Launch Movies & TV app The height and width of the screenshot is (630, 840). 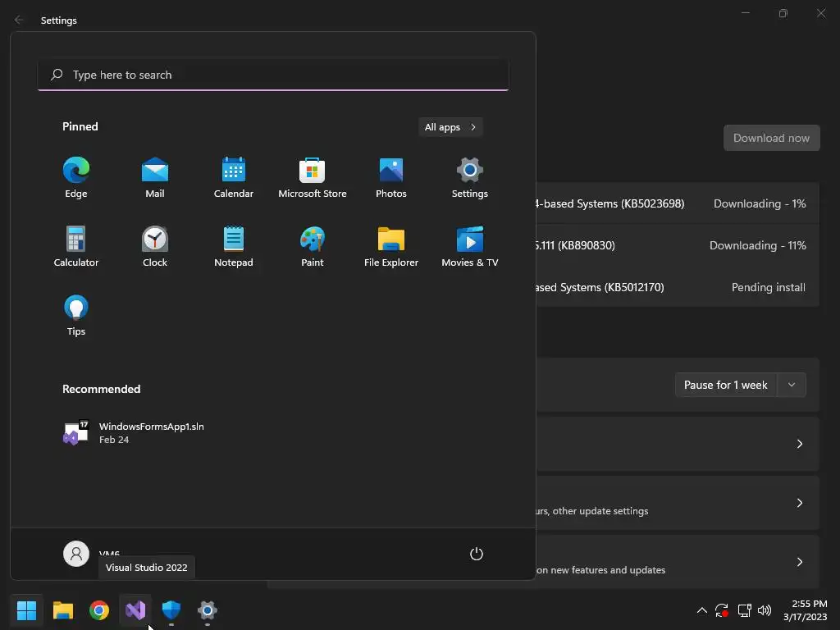point(470,246)
